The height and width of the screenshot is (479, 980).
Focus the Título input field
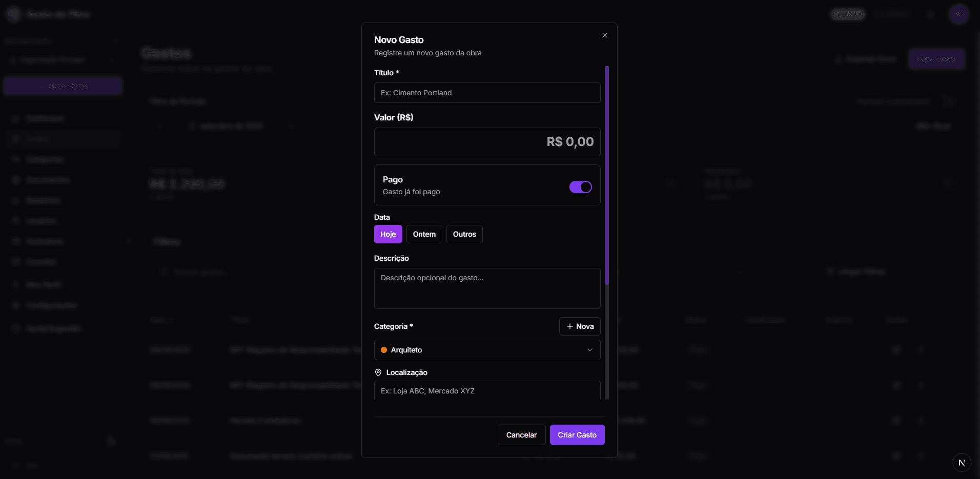(x=487, y=93)
